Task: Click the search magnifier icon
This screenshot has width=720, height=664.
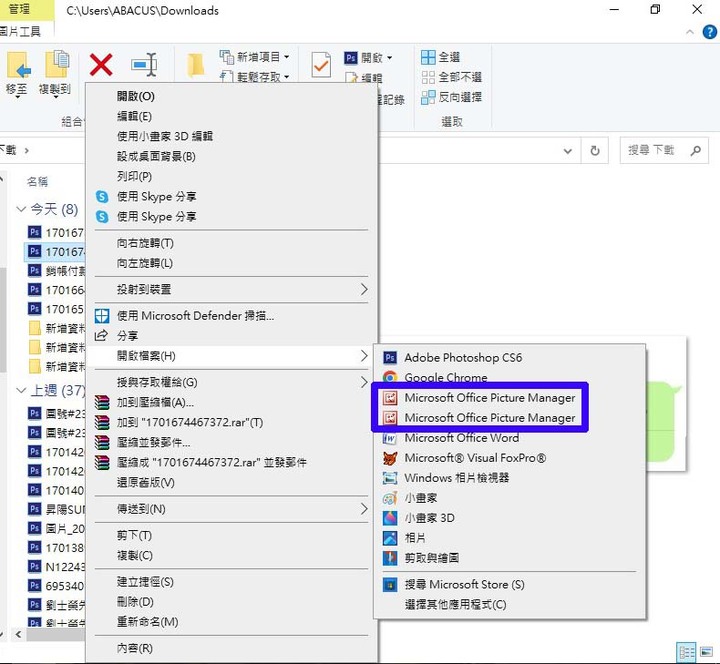Action: pos(696,151)
